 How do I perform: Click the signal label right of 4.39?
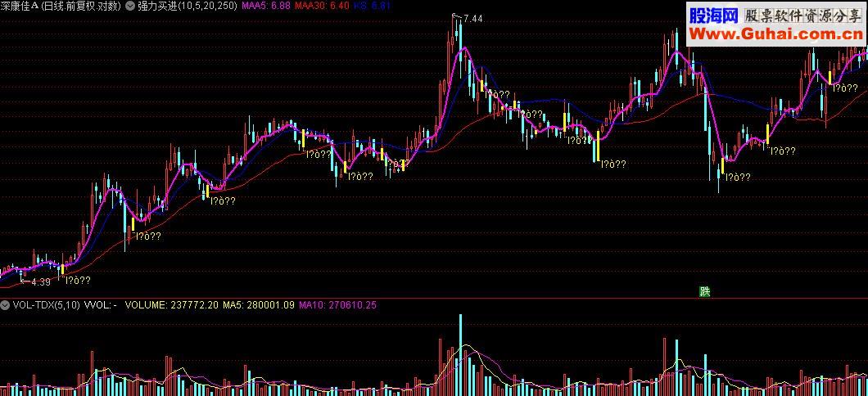tap(78, 281)
